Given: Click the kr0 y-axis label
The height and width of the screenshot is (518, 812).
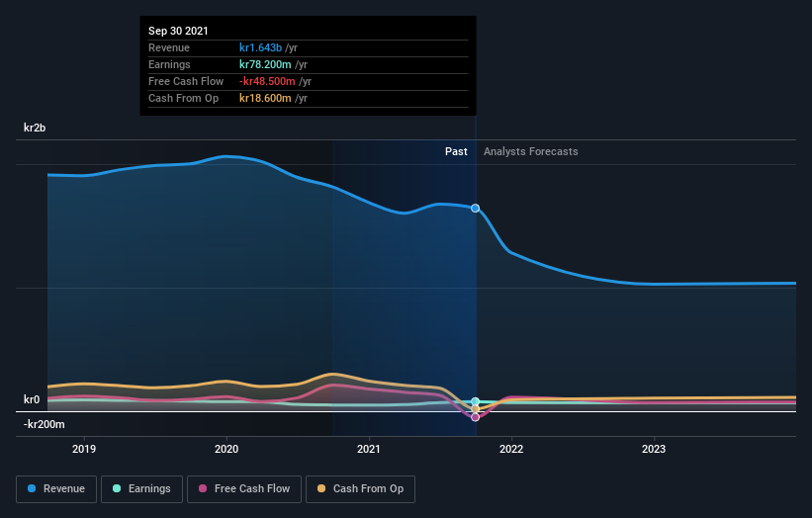Looking at the screenshot, I should (32, 399).
